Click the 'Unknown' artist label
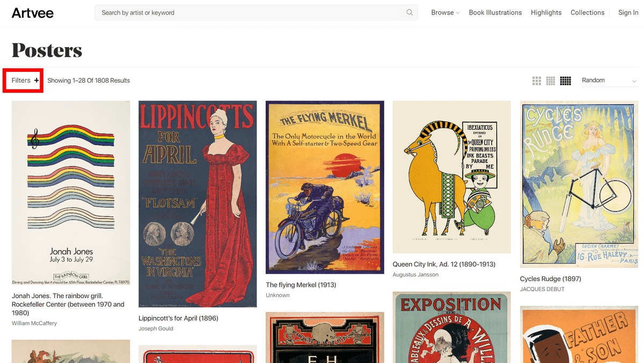Screen dimensions: 644x363 coord(277,295)
